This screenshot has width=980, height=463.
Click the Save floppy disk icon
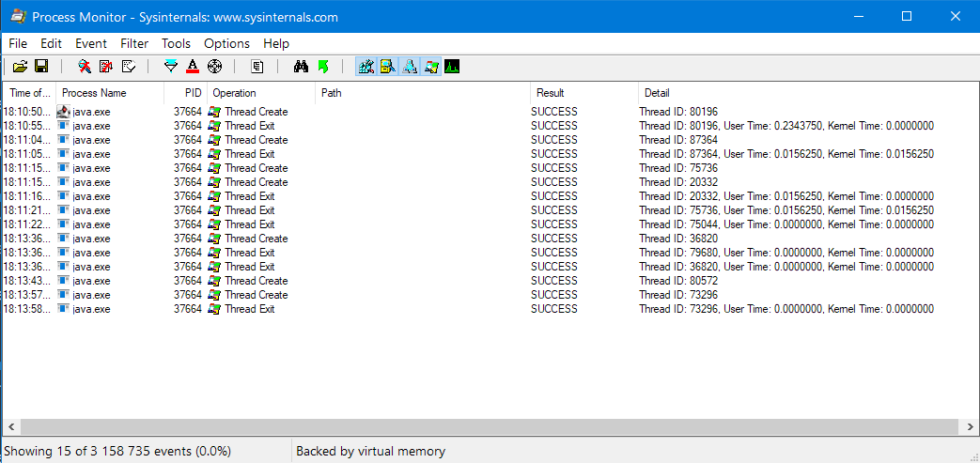(41, 67)
